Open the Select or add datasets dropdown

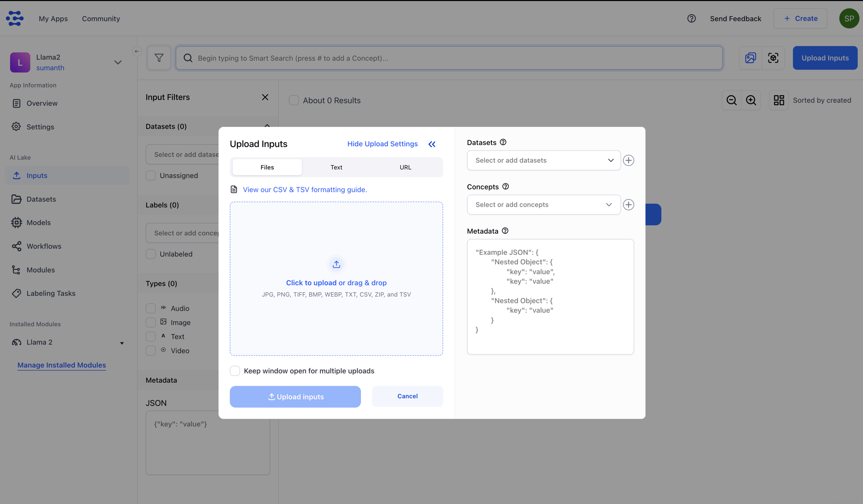tap(543, 160)
